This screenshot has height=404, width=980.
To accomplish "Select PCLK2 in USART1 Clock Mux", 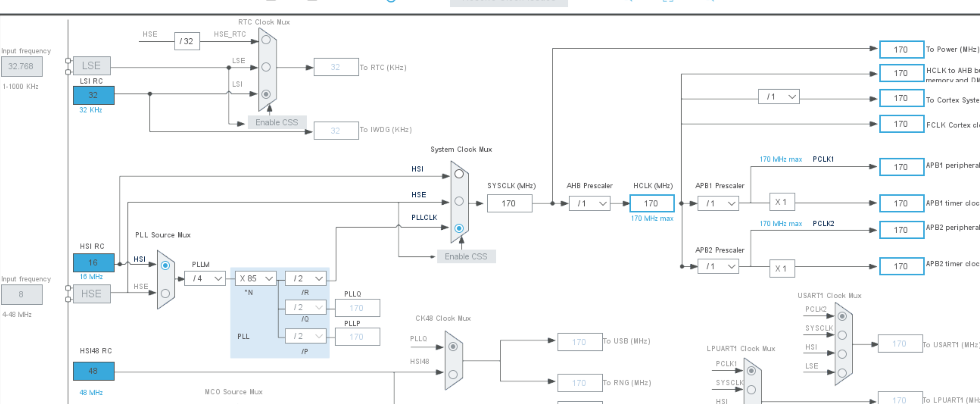I will coord(842,316).
